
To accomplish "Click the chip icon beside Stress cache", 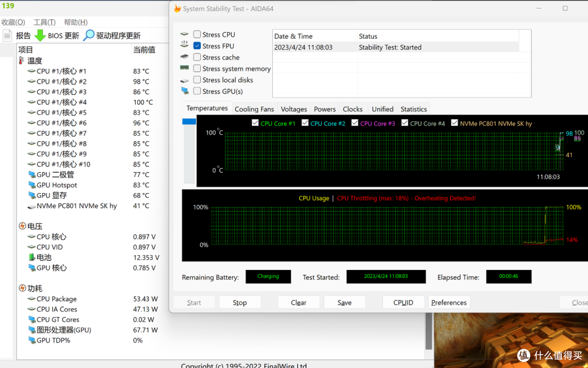I will click(184, 57).
